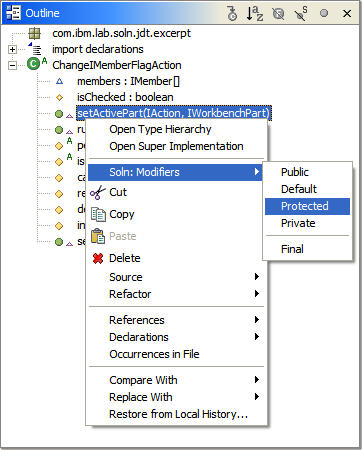Open the Declarations submenu
The width and height of the screenshot is (362, 450).
pos(176,337)
